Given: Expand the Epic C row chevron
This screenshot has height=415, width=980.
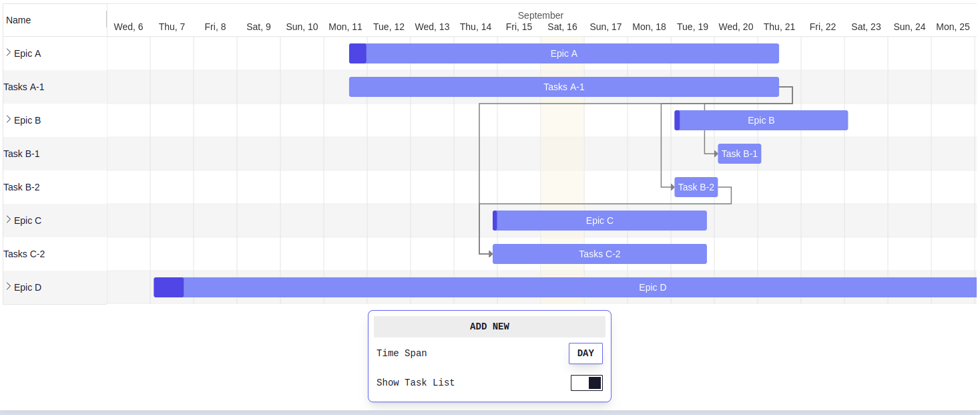Looking at the screenshot, I should tap(9, 220).
